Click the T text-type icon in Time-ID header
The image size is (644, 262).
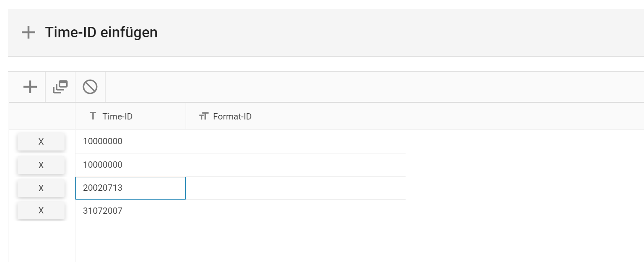coord(93,116)
